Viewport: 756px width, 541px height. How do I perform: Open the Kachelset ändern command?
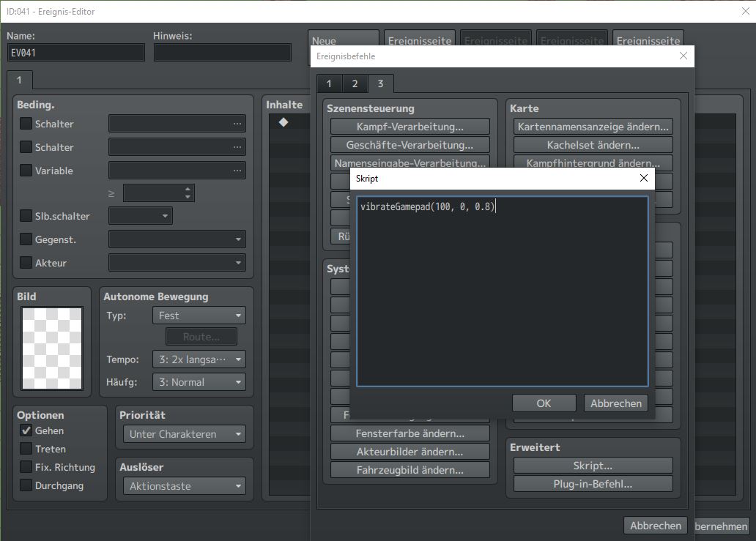(592, 144)
